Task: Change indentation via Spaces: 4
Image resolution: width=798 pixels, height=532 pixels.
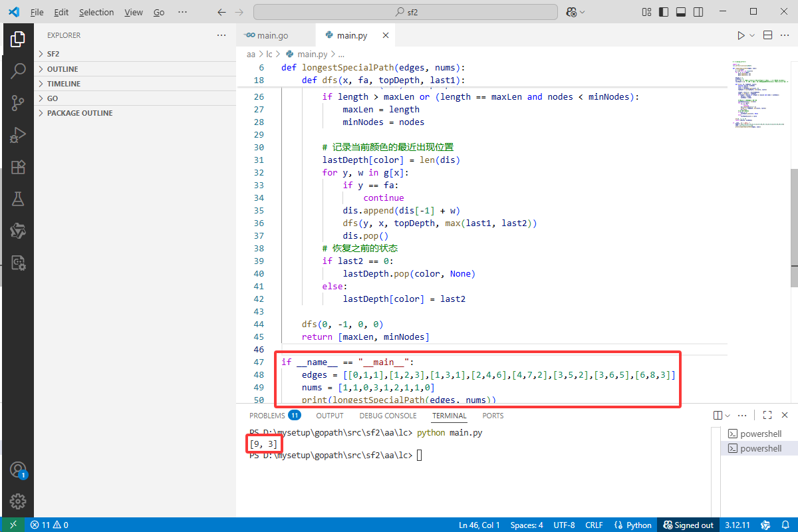Action: pyautogui.click(x=527, y=525)
